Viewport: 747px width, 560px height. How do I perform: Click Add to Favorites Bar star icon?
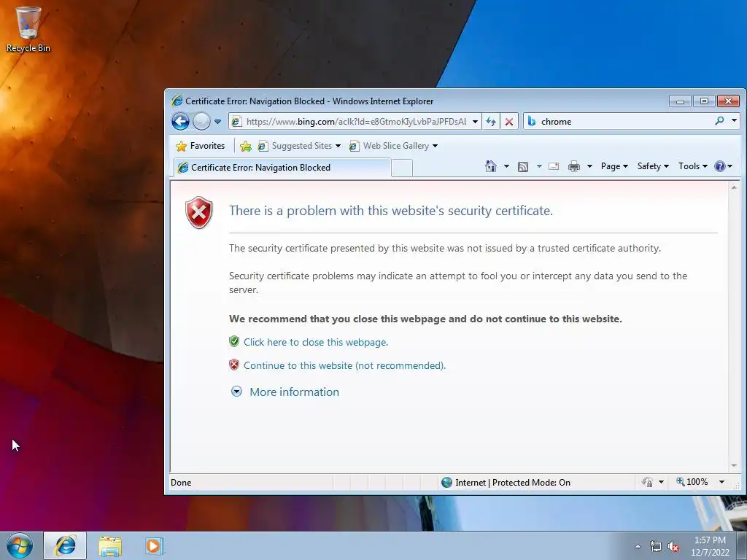pyautogui.click(x=246, y=146)
